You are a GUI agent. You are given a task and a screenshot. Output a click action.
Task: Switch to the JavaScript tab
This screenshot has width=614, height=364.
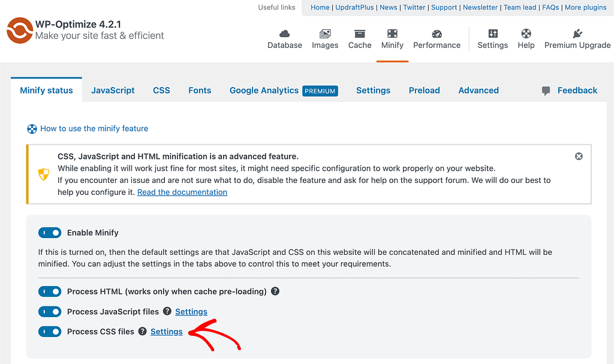tap(113, 90)
